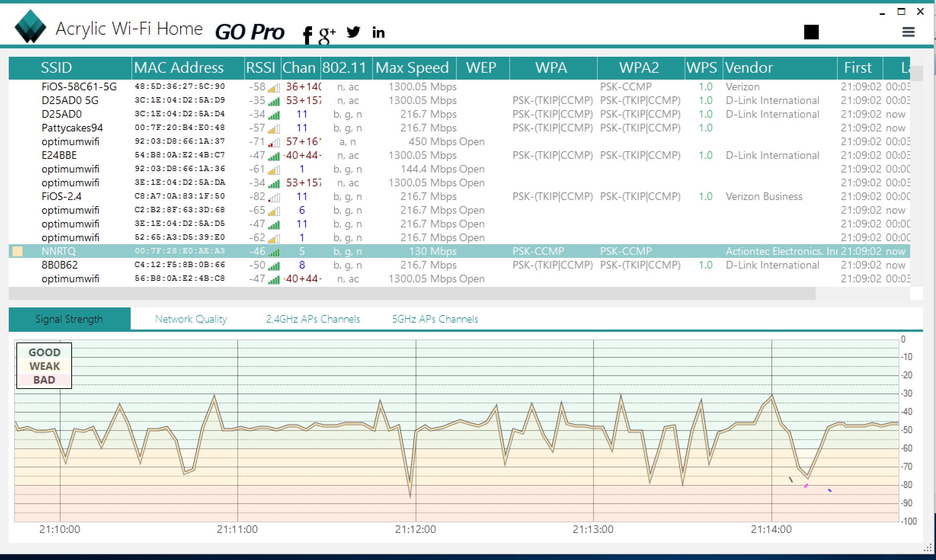936x560 pixels.
Task: Click the GO Pro upgrade link
Action: click(x=250, y=32)
